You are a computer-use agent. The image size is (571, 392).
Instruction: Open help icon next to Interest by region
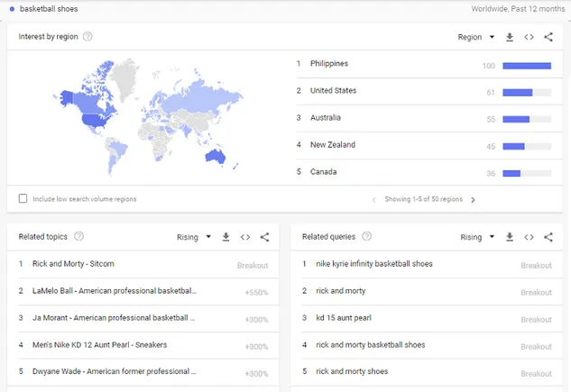[x=87, y=37]
